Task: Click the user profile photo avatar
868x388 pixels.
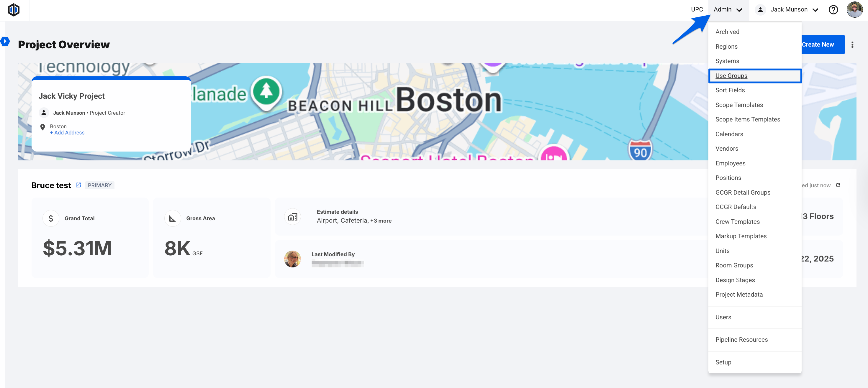Action: click(x=854, y=10)
